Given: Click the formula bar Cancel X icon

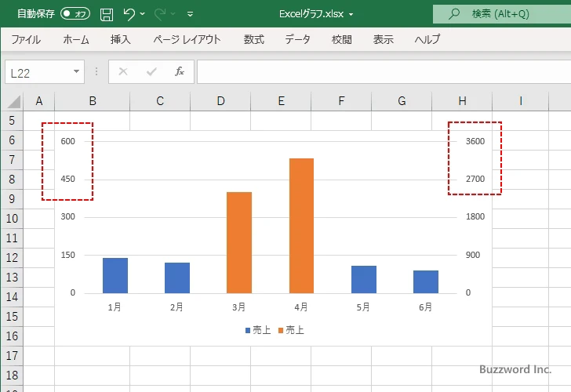Looking at the screenshot, I should coord(123,71).
